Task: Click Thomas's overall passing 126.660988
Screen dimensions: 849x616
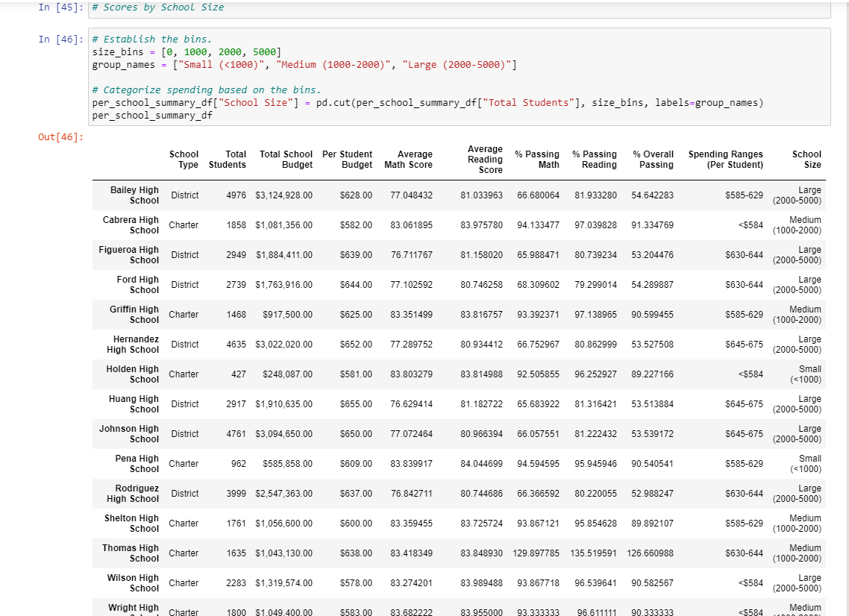Action: coord(651,553)
